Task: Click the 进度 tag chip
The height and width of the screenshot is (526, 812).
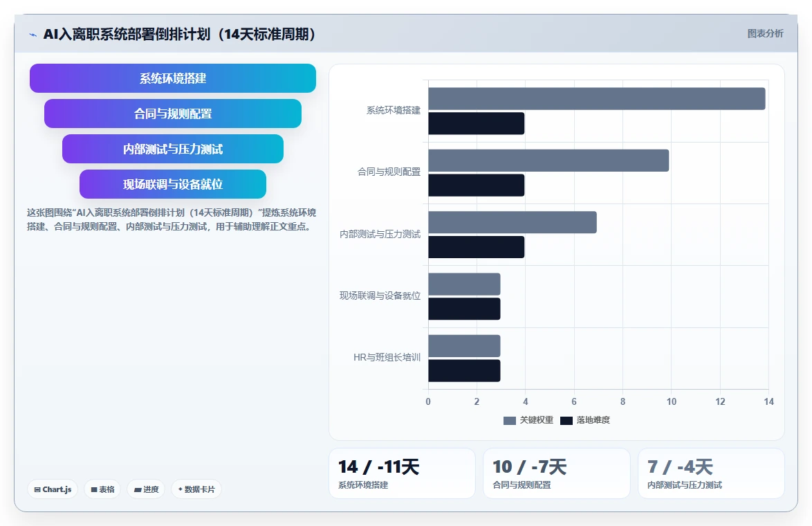Action: [146, 489]
